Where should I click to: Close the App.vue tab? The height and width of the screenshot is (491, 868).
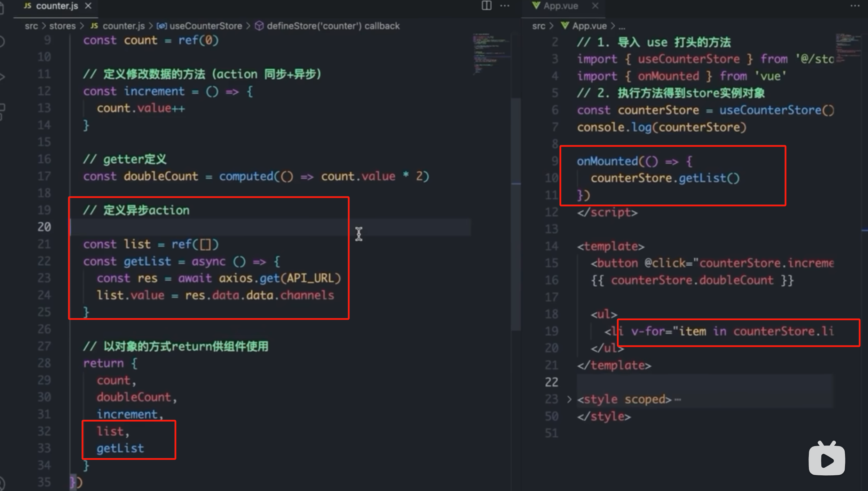pyautogui.click(x=595, y=6)
